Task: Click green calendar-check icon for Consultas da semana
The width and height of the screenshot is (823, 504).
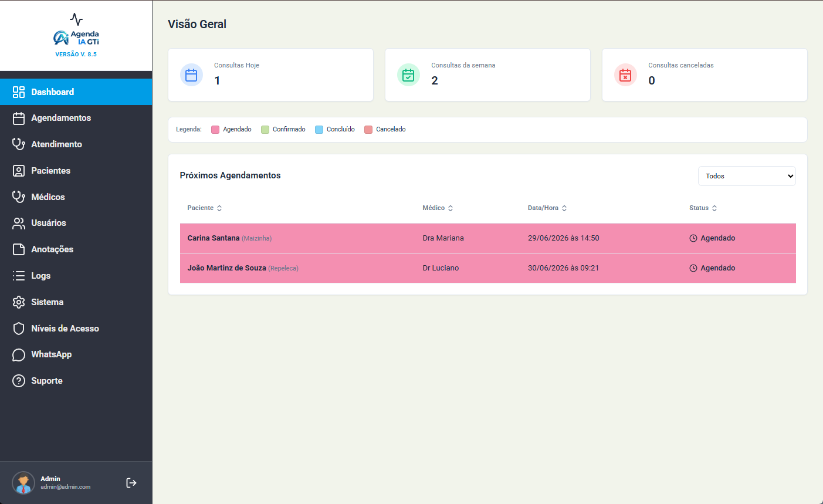Action: (x=408, y=75)
